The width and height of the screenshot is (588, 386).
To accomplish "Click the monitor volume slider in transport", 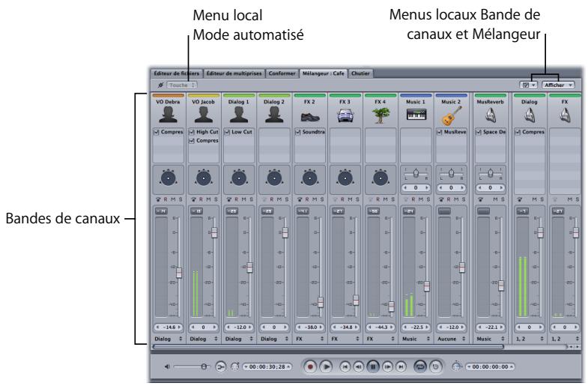I will pyautogui.click(x=190, y=367).
